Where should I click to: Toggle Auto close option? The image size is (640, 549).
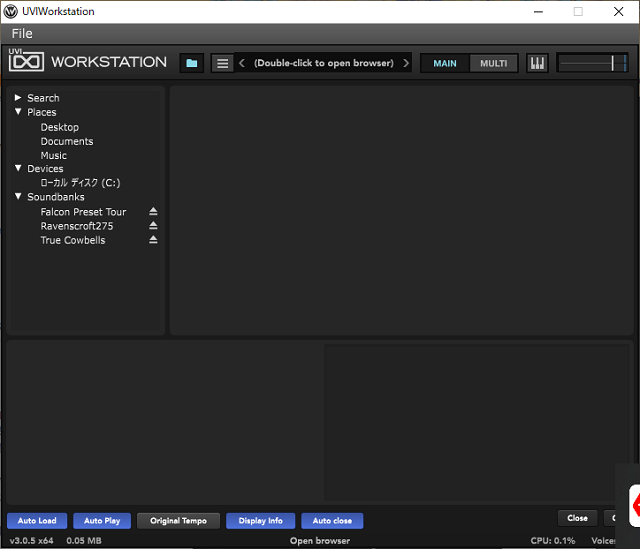[x=332, y=521]
